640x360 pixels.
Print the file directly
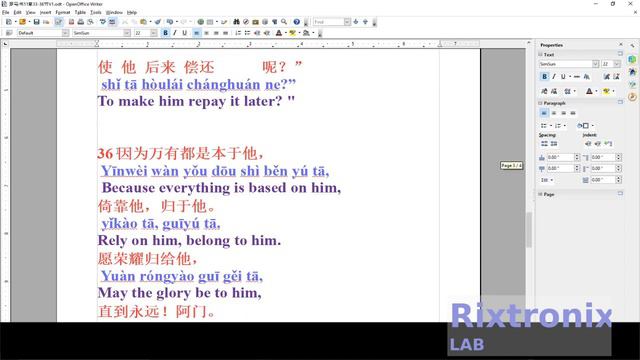tap(81, 22)
